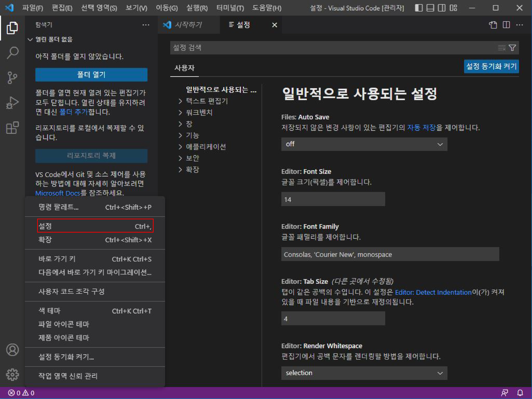Click the 설정 동기화 켜기 button
Viewport: 532px width, 399px height.
[x=491, y=66]
